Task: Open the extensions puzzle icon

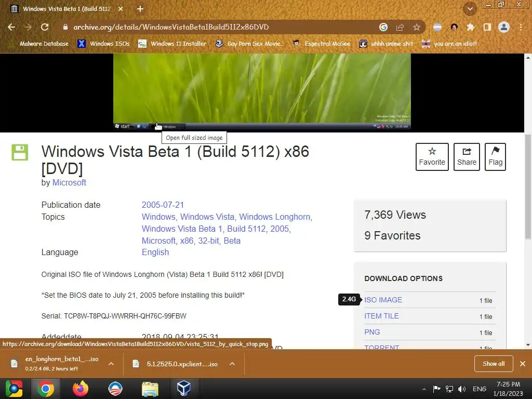Action: pyautogui.click(x=471, y=27)
